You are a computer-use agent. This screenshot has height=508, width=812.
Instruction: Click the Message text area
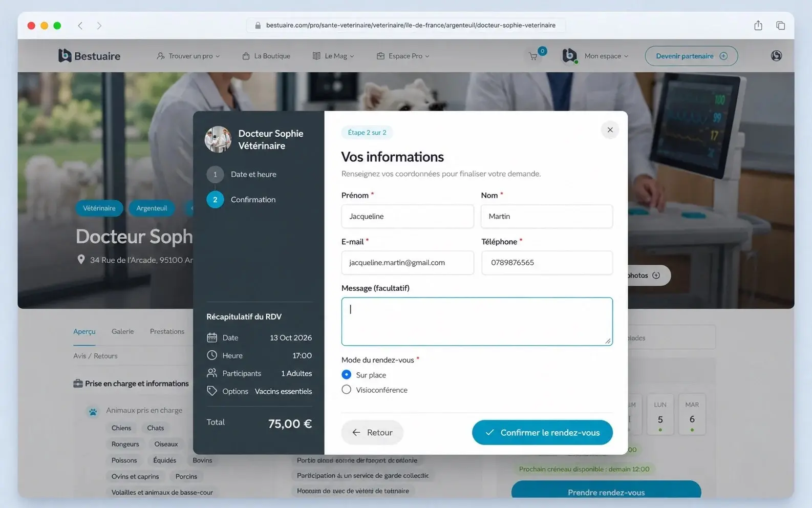[x=477, y=322]
